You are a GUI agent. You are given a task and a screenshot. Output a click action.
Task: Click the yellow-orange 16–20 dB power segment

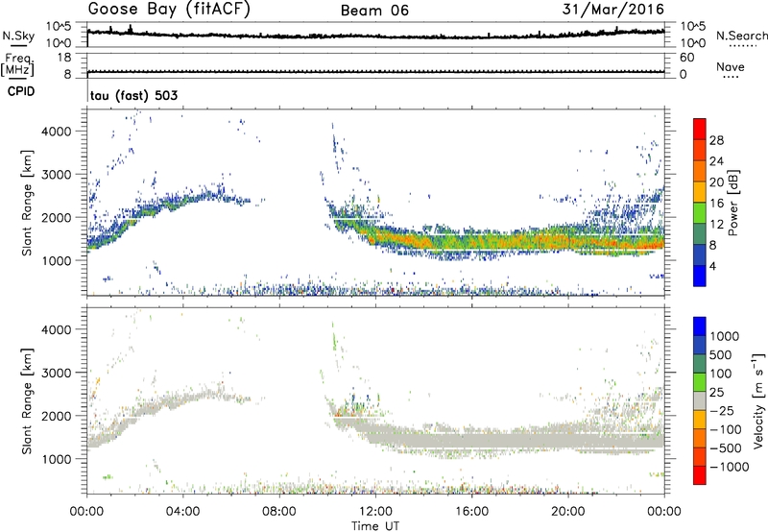[700, 192]
